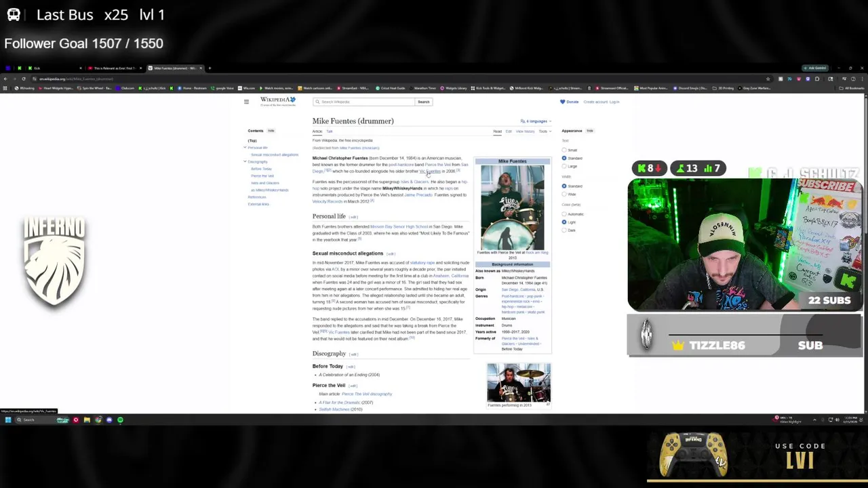Switch to the Talk tab

(x=330, y=131)
